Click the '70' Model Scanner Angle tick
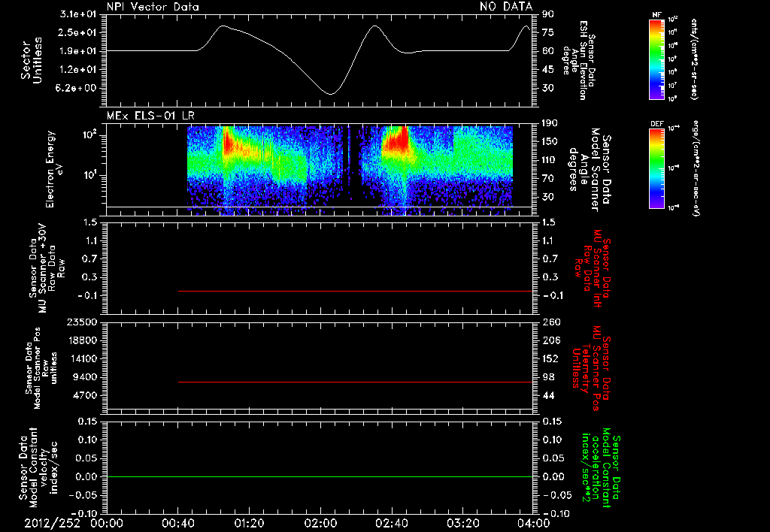This screenshot has height=532, width=770. (548, 179)
